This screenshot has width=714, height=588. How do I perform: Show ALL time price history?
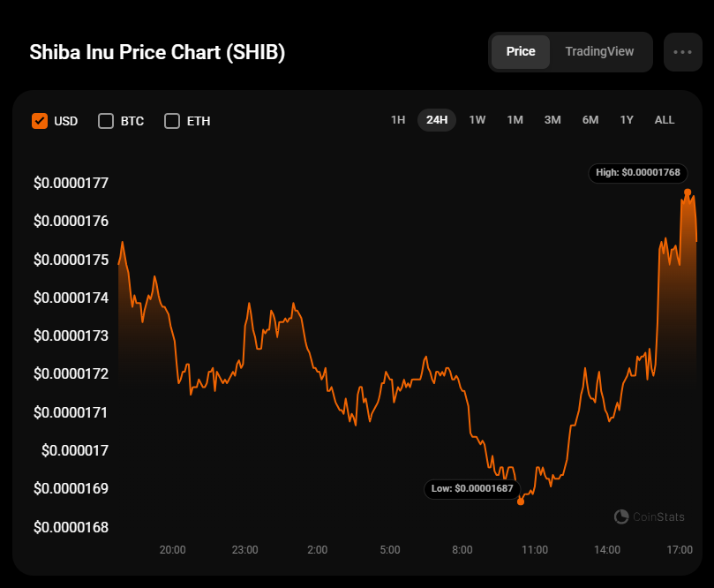(x=665, y=120)
